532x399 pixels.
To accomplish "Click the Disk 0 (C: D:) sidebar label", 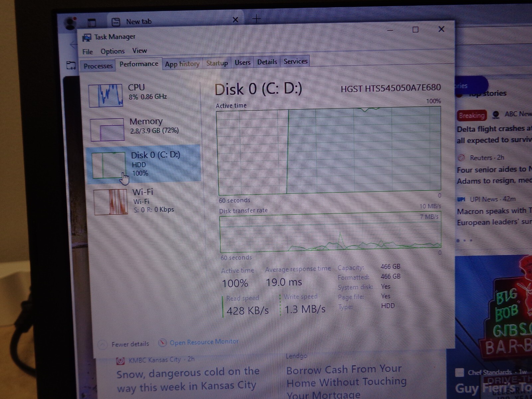I will (155, 155).
